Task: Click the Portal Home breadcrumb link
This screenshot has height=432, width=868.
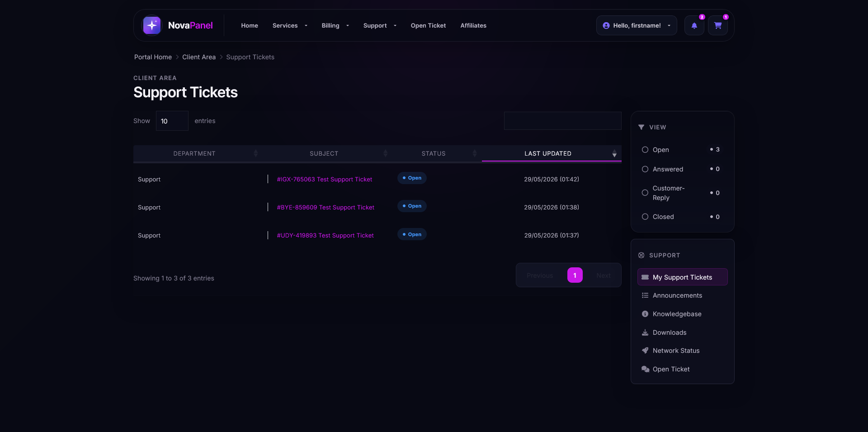Action: 153,57
